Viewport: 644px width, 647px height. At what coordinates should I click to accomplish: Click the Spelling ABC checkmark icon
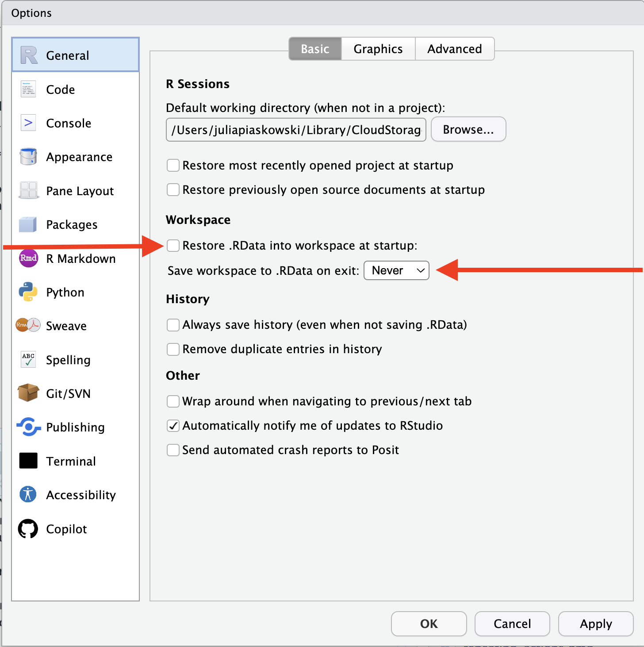[x=28, y=359]
